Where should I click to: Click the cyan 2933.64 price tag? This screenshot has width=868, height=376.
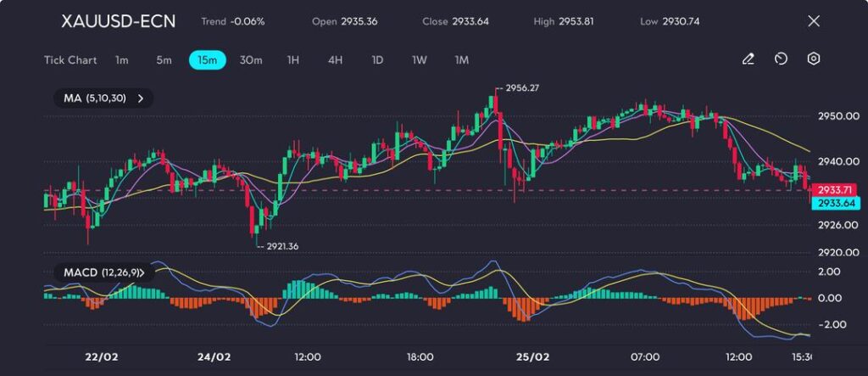coord(837,204)
